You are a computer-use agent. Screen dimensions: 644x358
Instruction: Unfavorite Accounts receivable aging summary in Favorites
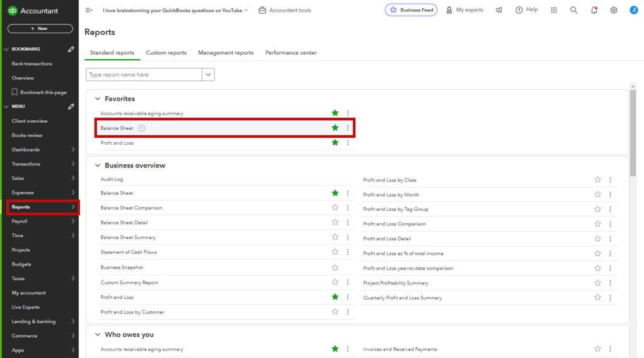pyautogui.click(x=335, y=113)
